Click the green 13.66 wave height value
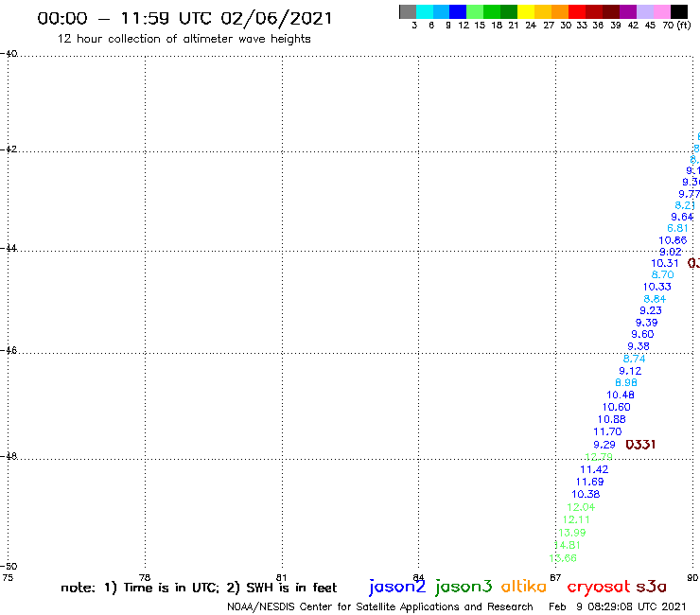Image resolution: width=700 pixels, height=615 pixels. (x=563, y=558)
